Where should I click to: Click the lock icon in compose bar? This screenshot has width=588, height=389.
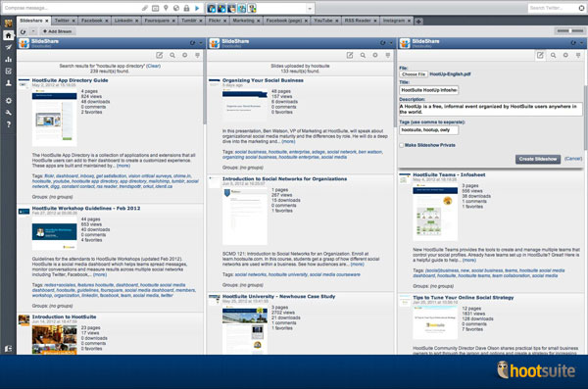pyautogui.click(x=186, y=8)
